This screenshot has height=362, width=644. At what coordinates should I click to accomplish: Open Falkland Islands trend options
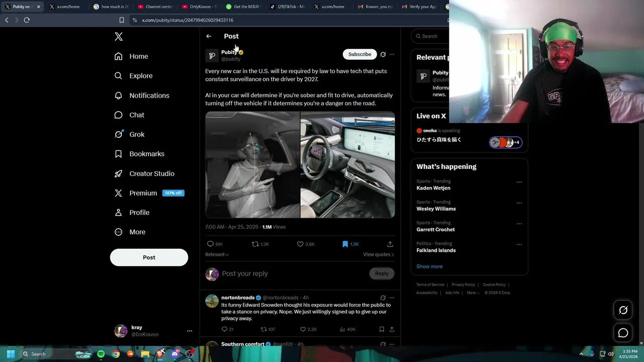coord(519,244)
